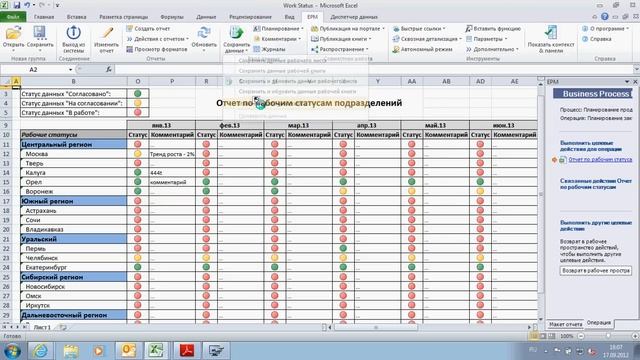Expand the Действия с отчетом dropdown

click(x=188, y=39)
